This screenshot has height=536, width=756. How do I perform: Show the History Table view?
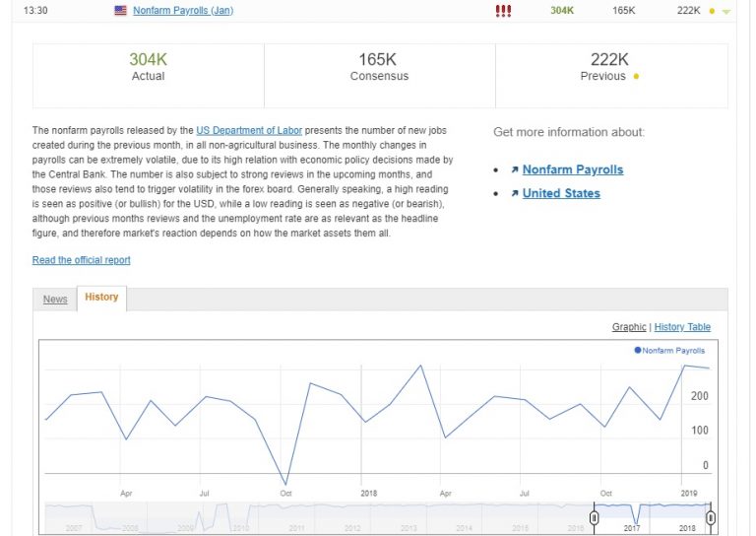[x=682, y=327]
